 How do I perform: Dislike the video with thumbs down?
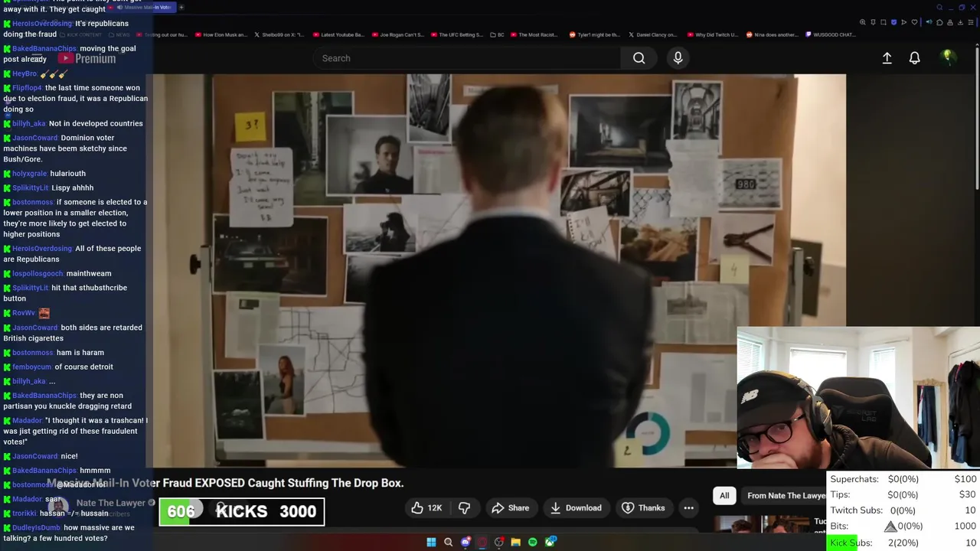click(464, 507)
